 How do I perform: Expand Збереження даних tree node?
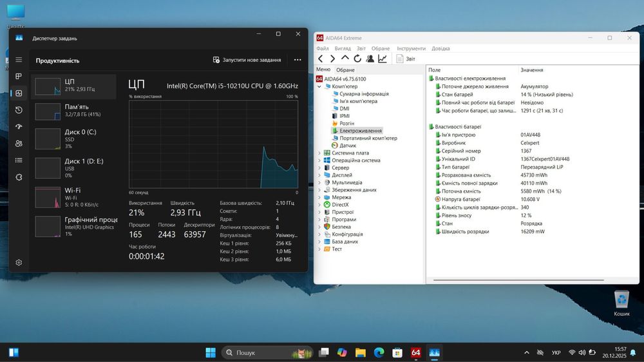coord(319,190)
